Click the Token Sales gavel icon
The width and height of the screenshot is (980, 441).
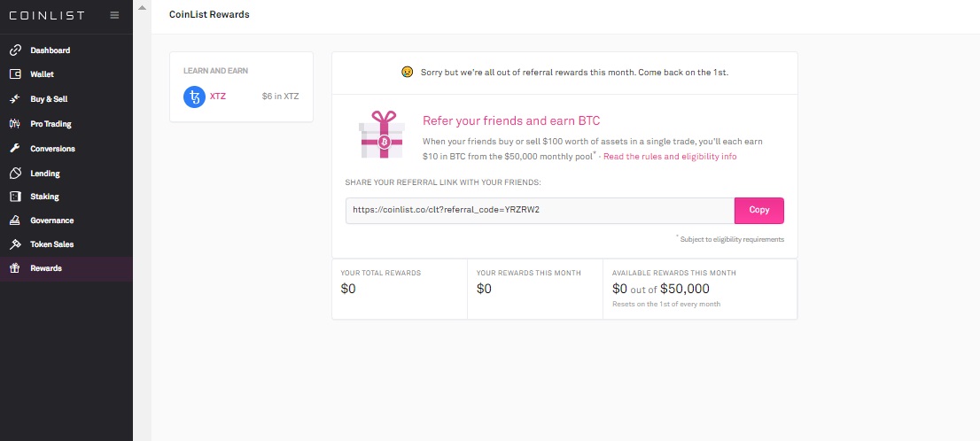point(15,244)
